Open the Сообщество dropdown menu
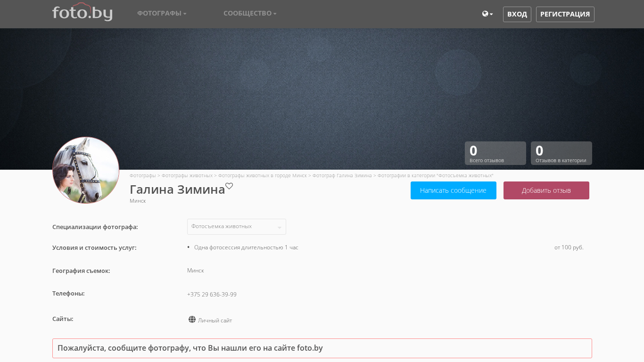 (x=250, y=13)
